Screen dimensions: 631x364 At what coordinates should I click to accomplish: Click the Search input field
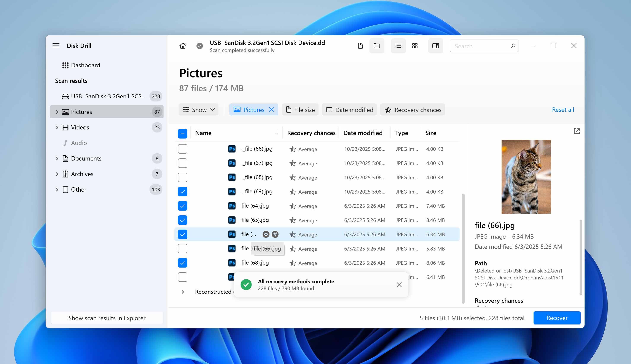481,46
